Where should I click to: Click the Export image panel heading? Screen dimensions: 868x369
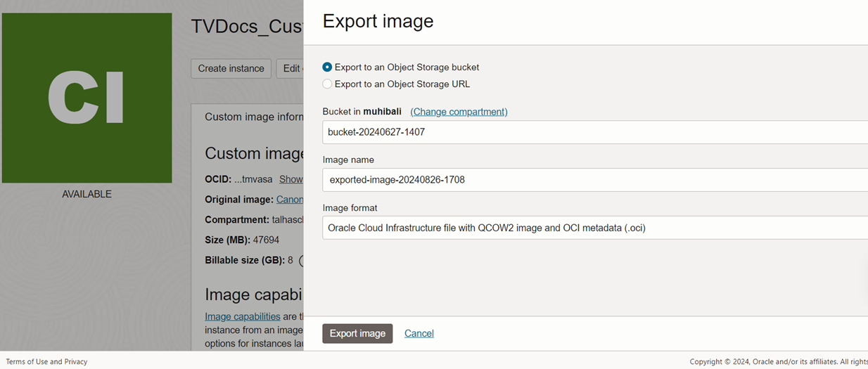[378, 21]
